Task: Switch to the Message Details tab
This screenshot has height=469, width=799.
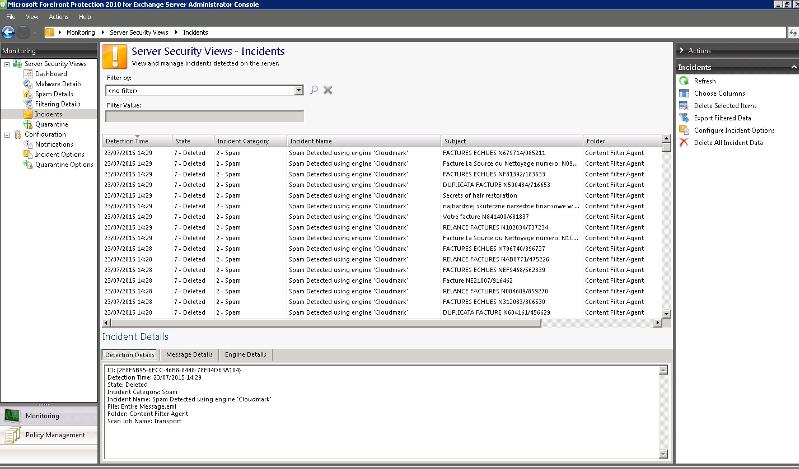Action: tap(189, 355)
